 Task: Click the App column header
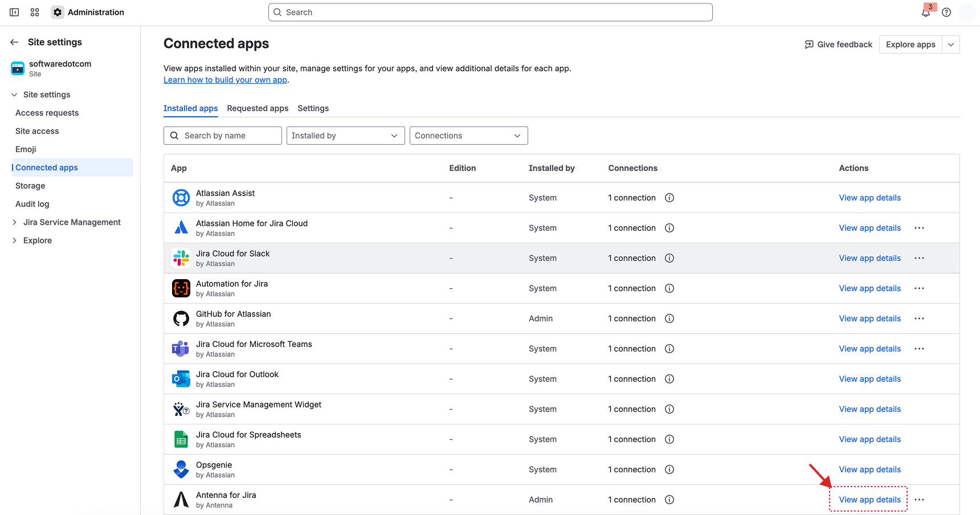pyautogui.click(x=179, y=168)
